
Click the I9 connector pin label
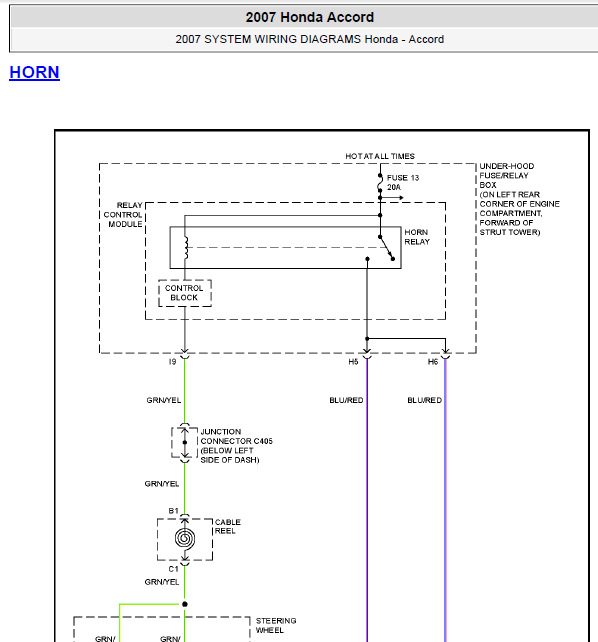(172, 362)
